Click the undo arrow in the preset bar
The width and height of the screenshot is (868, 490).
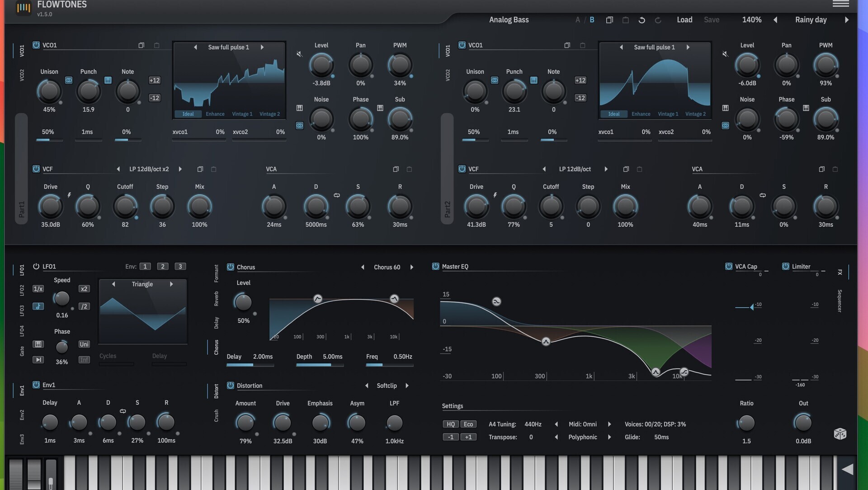(642, 20)
